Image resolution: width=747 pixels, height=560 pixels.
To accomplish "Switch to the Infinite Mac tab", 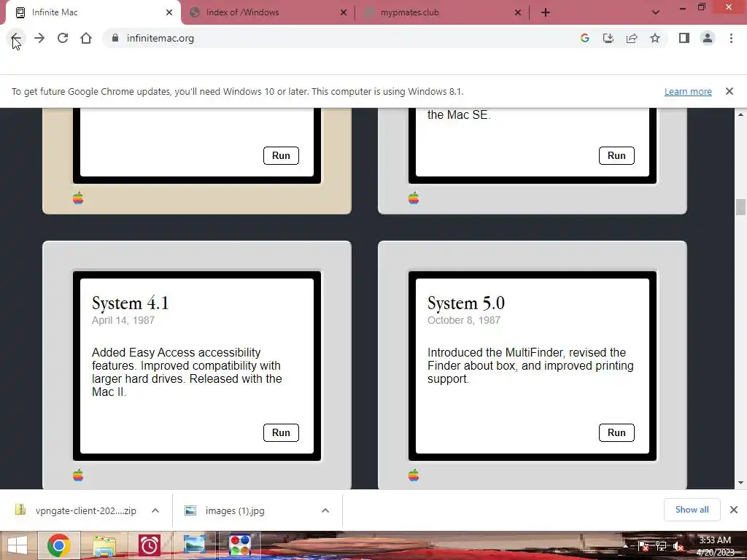I will coord(93,12).
